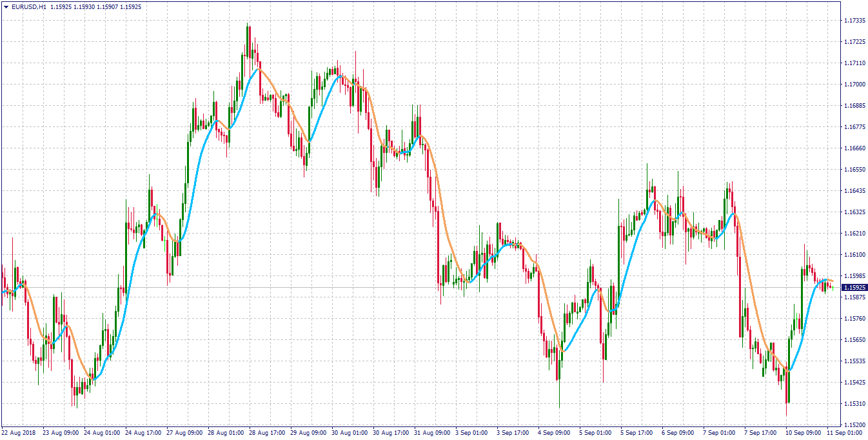Click the 7 Sep 17:00 time label
868x440 pixels.
[x=761, y=433]
